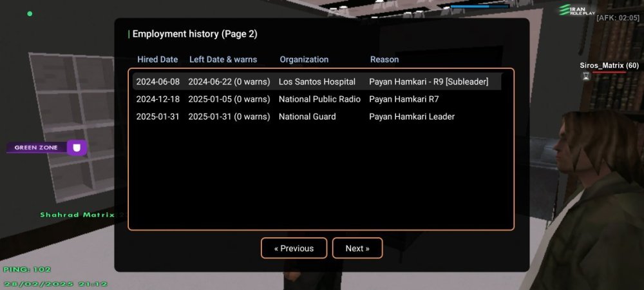Click the blue progress bar above dialog
Screen dimensions: 644x290
(479, 6)
